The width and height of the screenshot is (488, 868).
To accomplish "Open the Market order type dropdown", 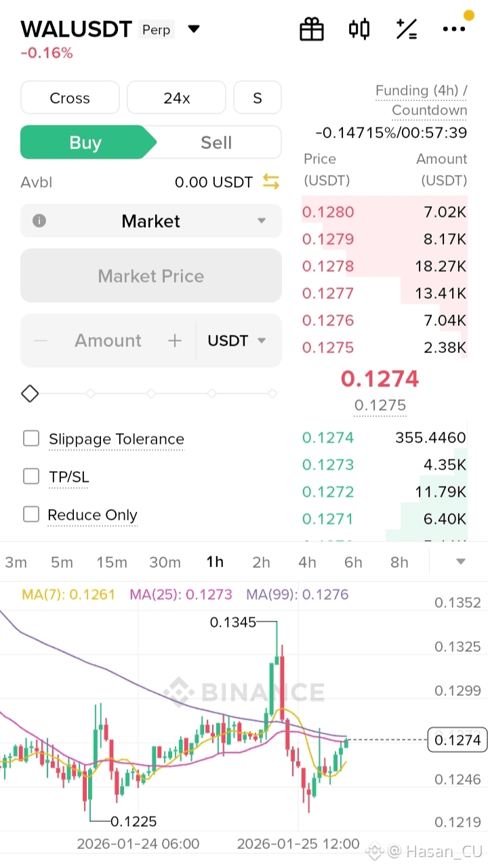I will pyautogui.click(x=262, y=221).
